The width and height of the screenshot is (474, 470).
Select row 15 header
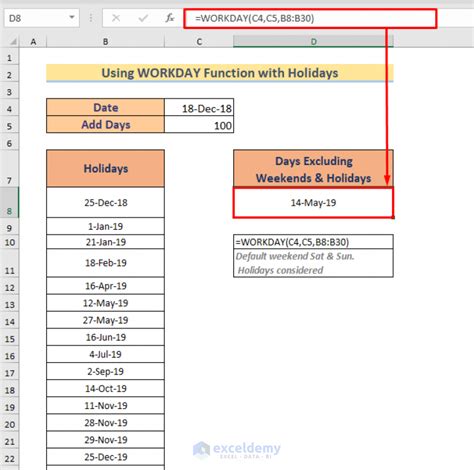click(x=9, y=337)
